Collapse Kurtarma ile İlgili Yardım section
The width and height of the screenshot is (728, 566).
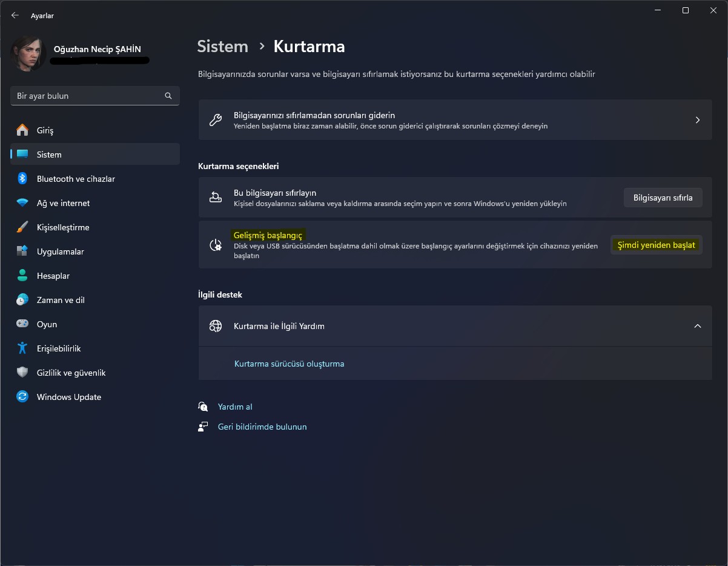[697, 326]
